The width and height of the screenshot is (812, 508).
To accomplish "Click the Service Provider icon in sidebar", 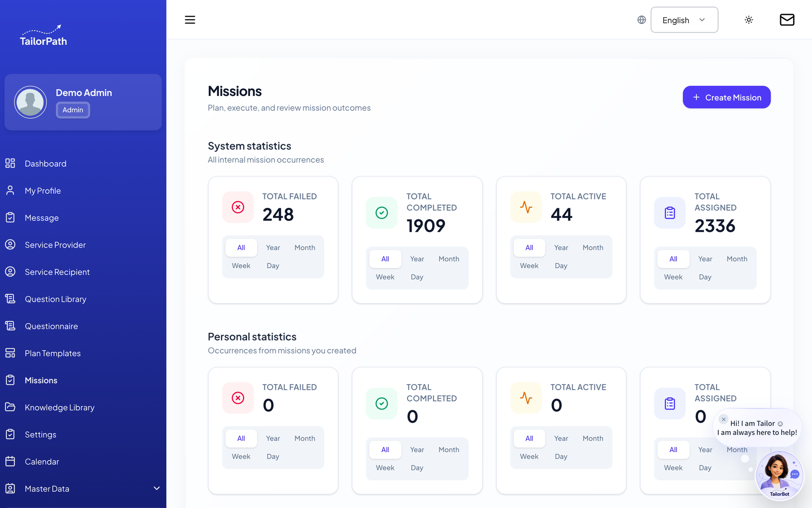I will [10, 244].
